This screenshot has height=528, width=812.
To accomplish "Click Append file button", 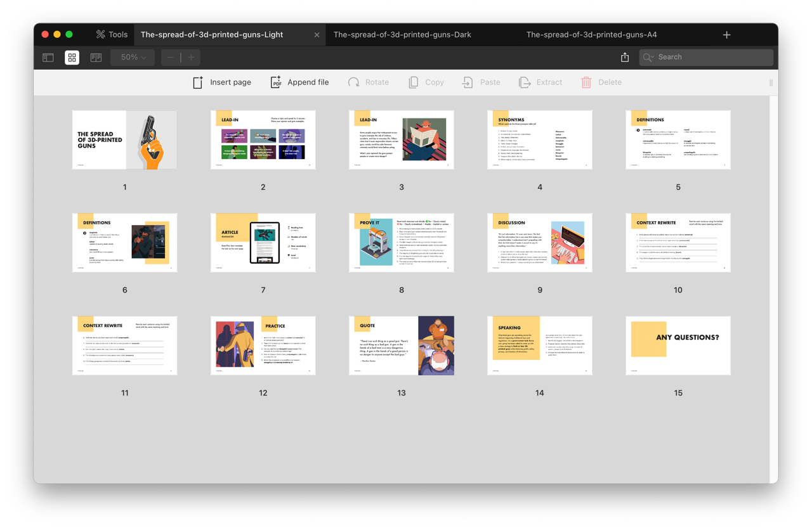I will (x=299, y=82).
